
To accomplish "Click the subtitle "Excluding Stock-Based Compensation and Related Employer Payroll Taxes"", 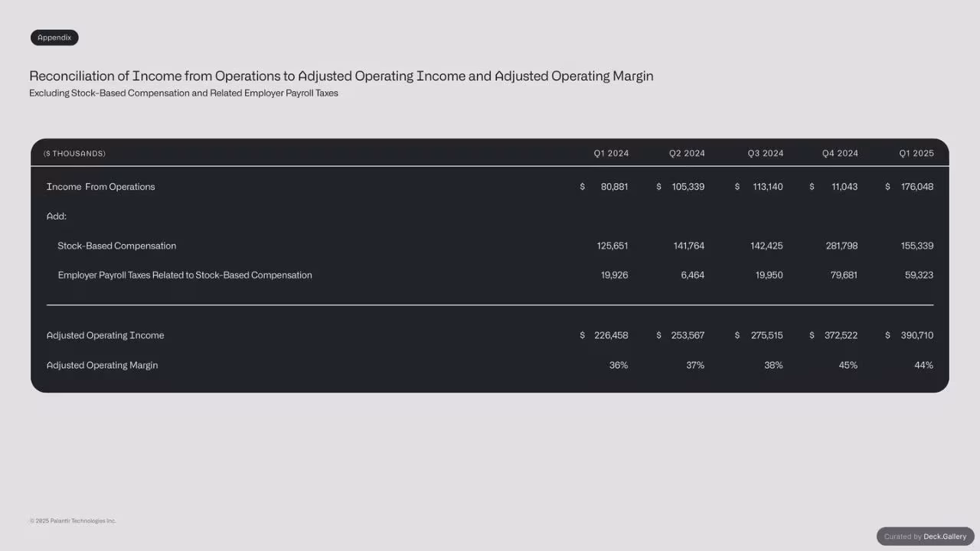I will click(184, 93).
